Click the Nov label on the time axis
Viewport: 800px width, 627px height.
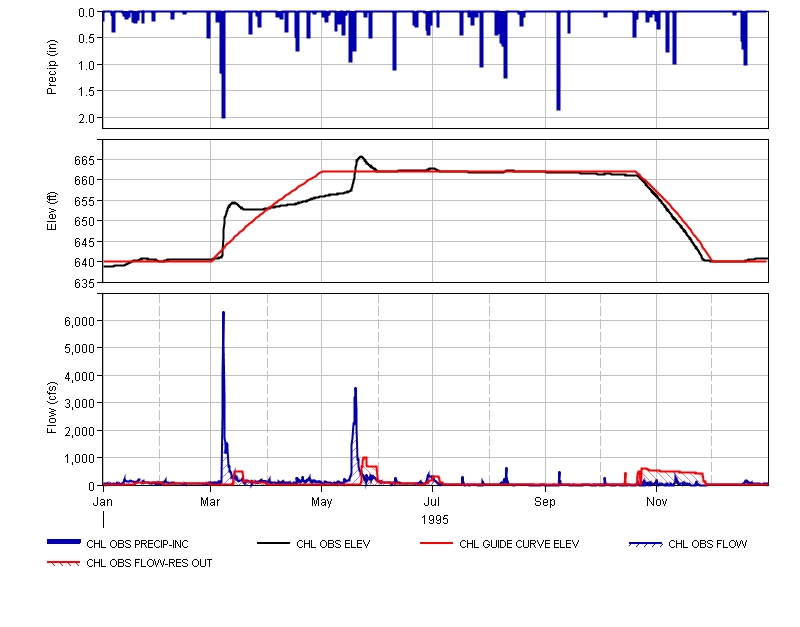pos(656,500)
